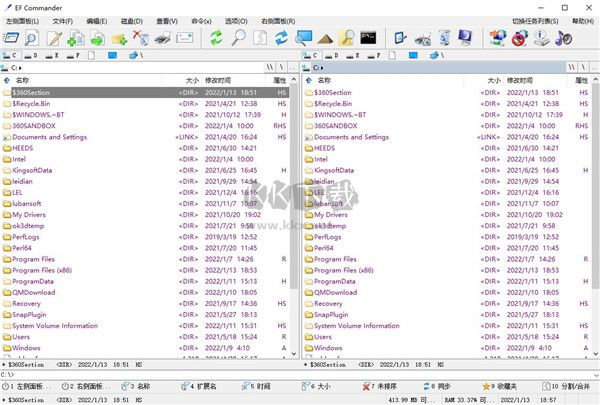Screen dimensions: 600x405
Task: Click the connect network drive icon
Action: tap(497, 38)
